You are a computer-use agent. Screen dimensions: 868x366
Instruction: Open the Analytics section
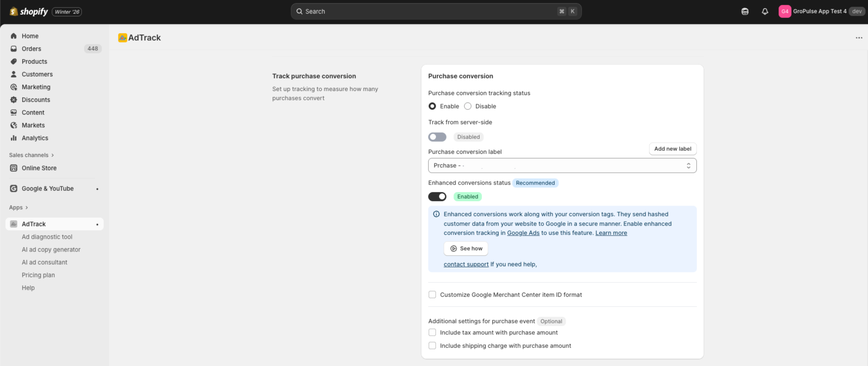pyautogui.click(x=13, y=138)
